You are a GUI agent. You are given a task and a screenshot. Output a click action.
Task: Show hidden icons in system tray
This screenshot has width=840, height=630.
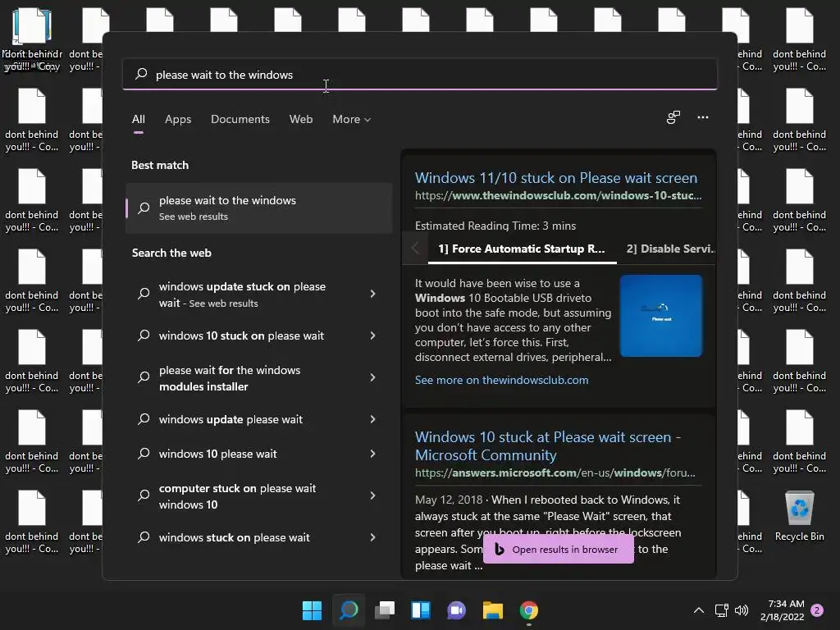point(699,610)
